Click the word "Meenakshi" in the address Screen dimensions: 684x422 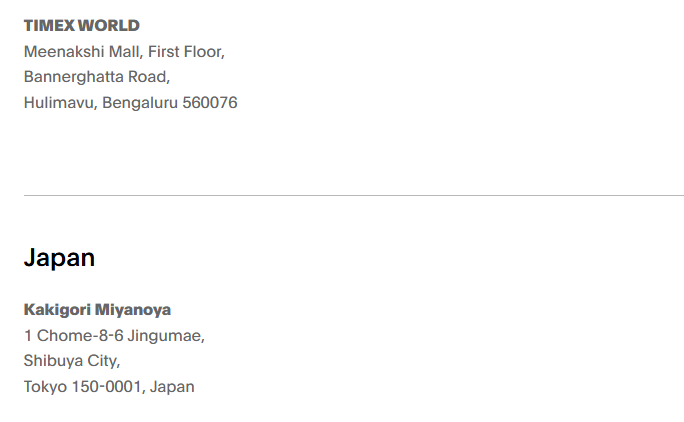tap(61, 51)
